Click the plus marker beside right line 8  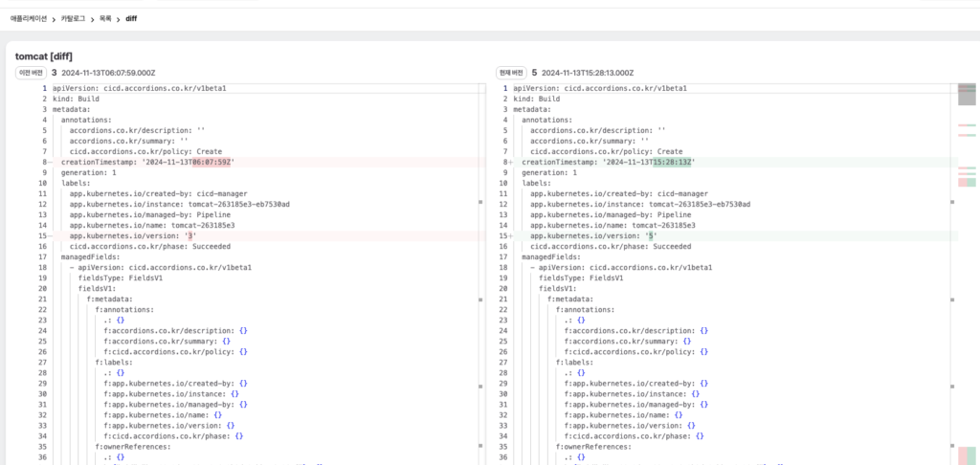pos(511,162)
